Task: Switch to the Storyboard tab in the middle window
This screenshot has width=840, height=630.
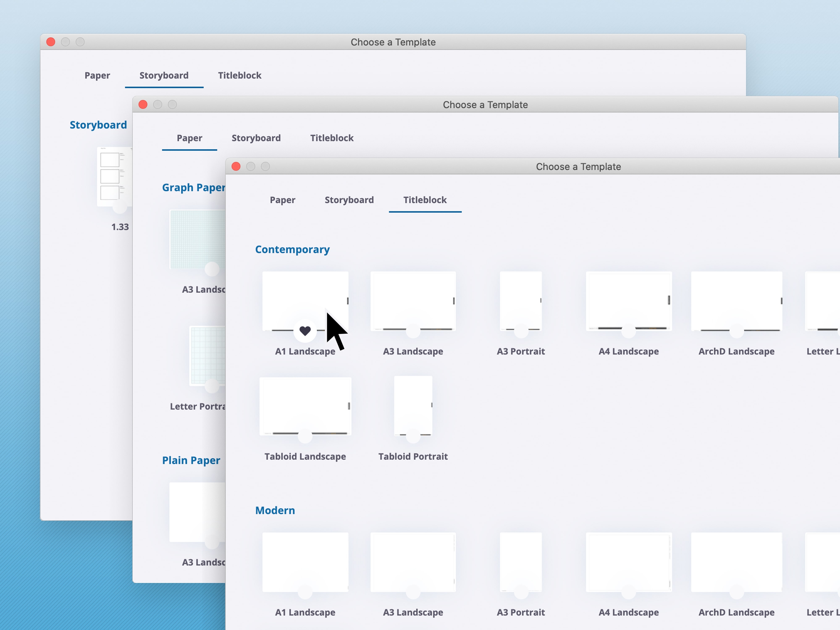Action: (x=256, y=138)
